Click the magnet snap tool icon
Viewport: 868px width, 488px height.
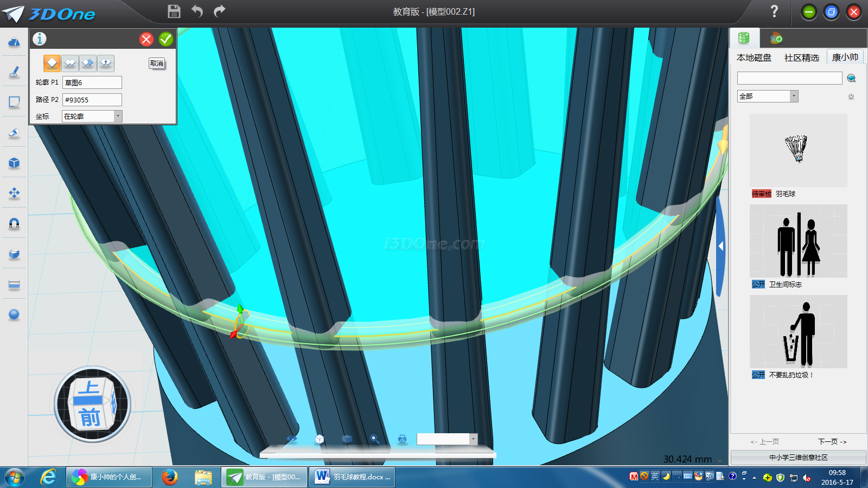[x=14, y=223]
